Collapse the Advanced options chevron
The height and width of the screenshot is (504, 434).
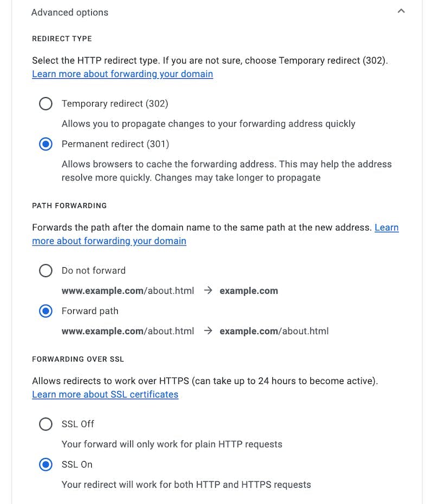click(401, 11)
